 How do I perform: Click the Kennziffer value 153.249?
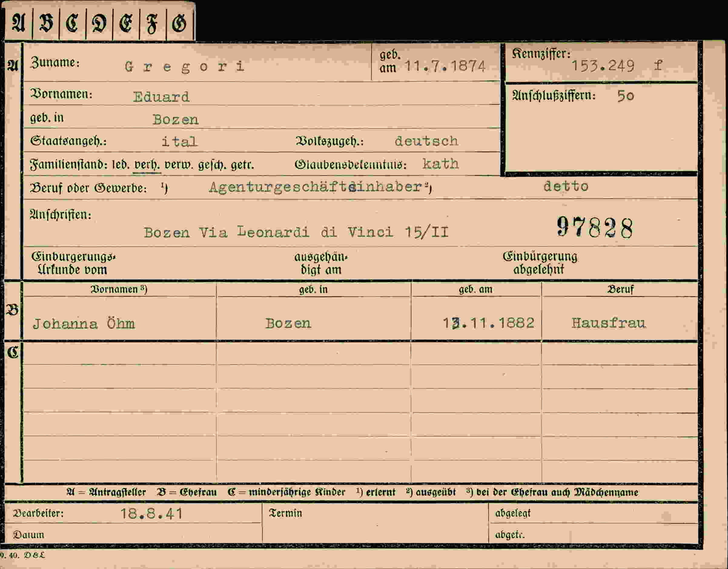(603, 66)
